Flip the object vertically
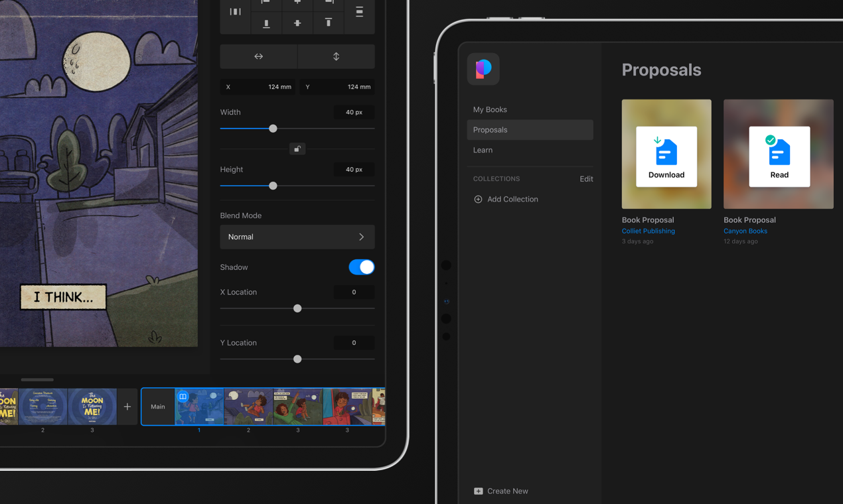This screenshot has width=843, height=504. tap(336, 56)
